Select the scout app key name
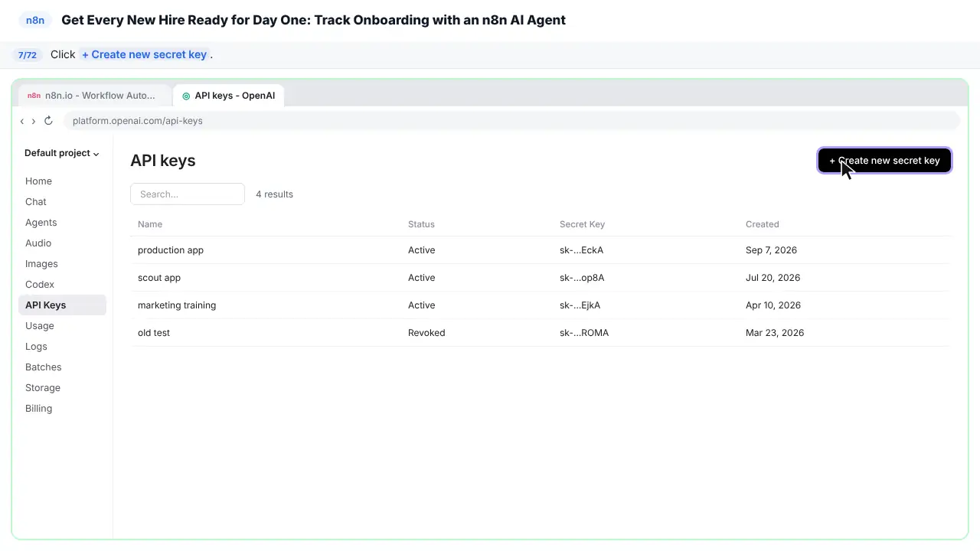 pyautogui.click(x=159, y=278)
